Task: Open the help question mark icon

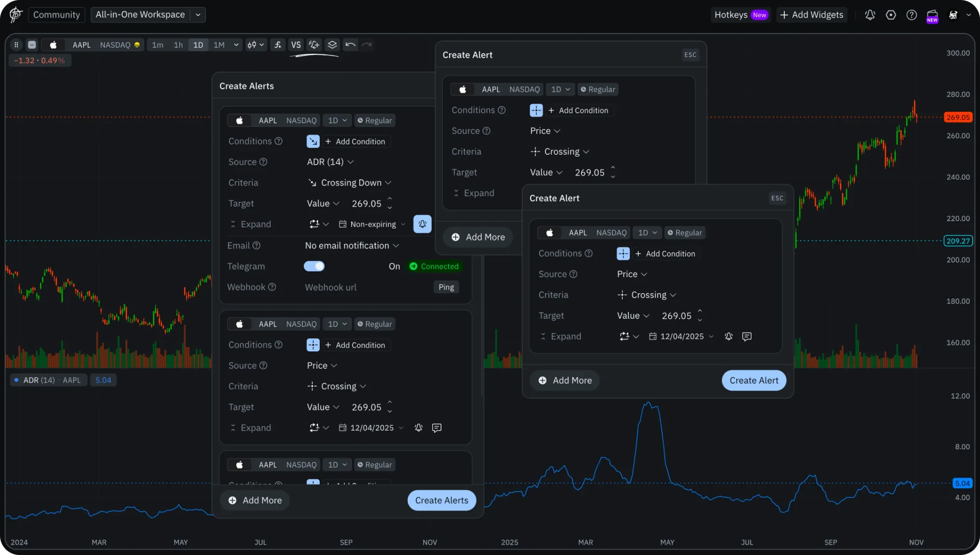Action: click(911, 15)
